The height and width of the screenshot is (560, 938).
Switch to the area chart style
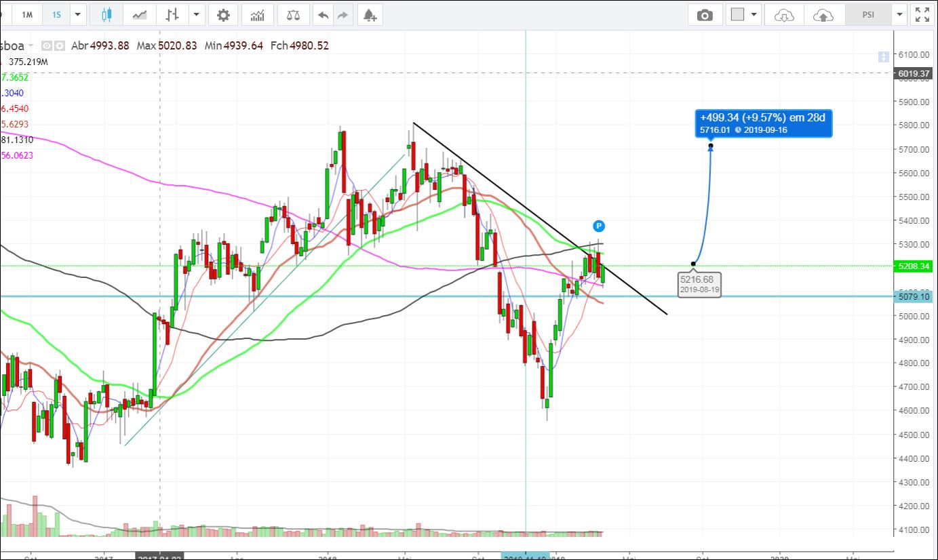pyautogui.click(x=140, y=14)
